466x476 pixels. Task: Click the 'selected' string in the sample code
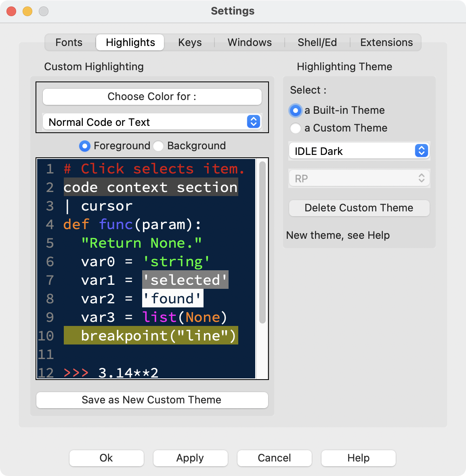(185, 280)
